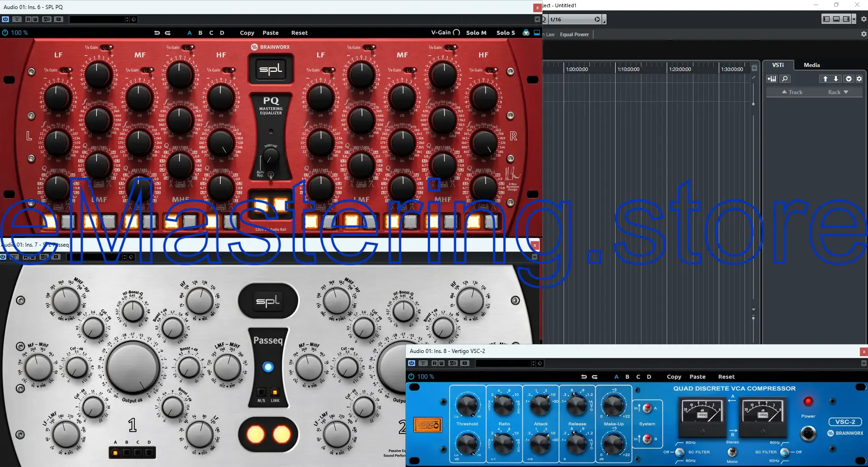Open VSTi rack settings gear
Screen dimensions: 868x467
(859, 79)
